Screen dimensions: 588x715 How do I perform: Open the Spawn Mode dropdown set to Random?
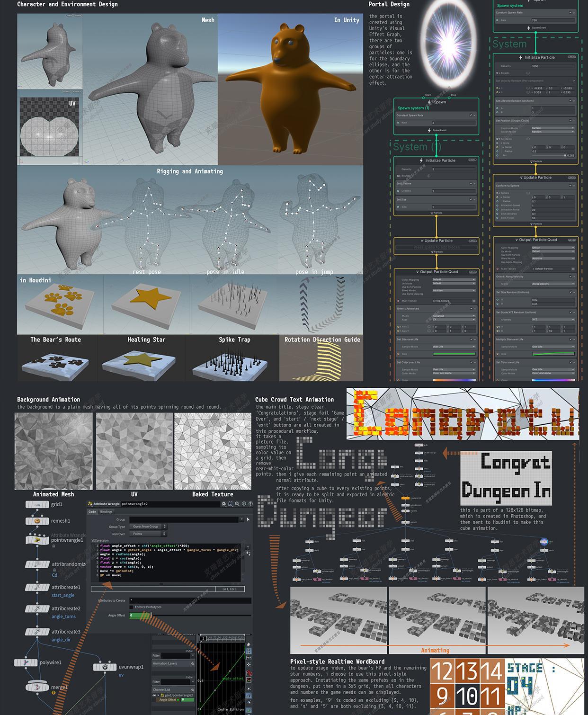pos(553,132)
